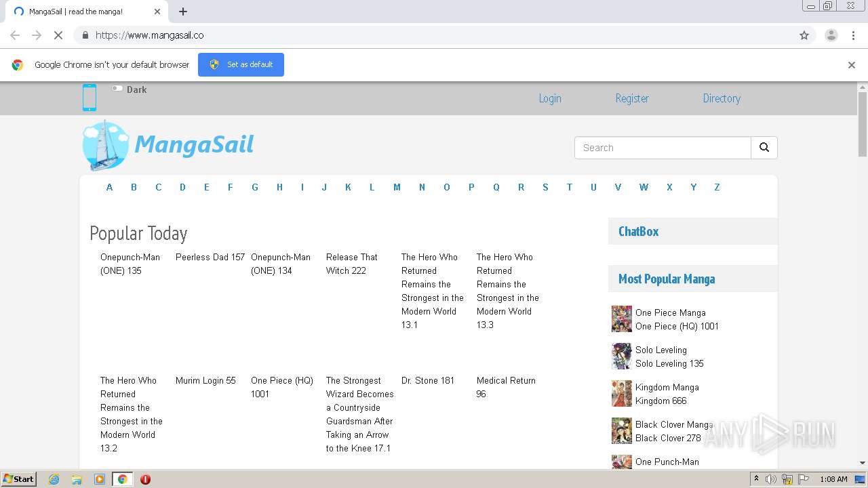The height and width of the screenshot is (488, 868).
Task: Set Chrome as default browser
Action: point(241,64)
